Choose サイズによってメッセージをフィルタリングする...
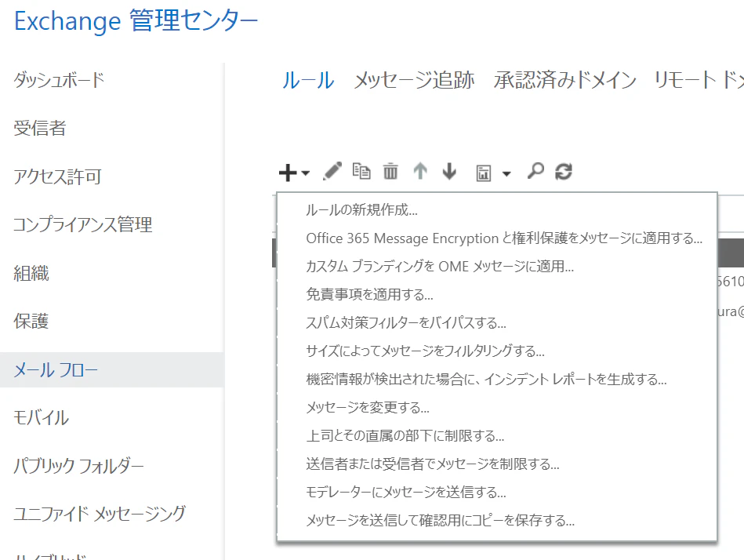The image size is (744, 560). point(425,351)
